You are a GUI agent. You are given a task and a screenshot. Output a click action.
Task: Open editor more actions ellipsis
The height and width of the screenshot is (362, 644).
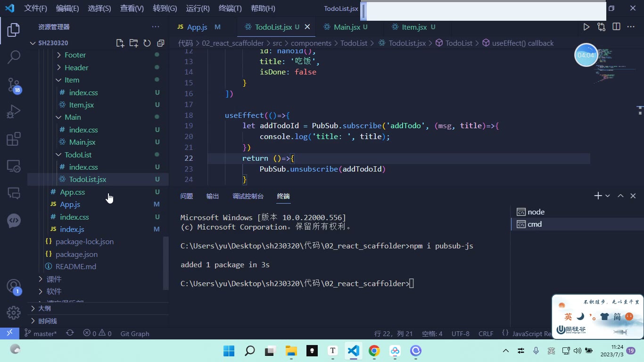[x=631, y=27]
